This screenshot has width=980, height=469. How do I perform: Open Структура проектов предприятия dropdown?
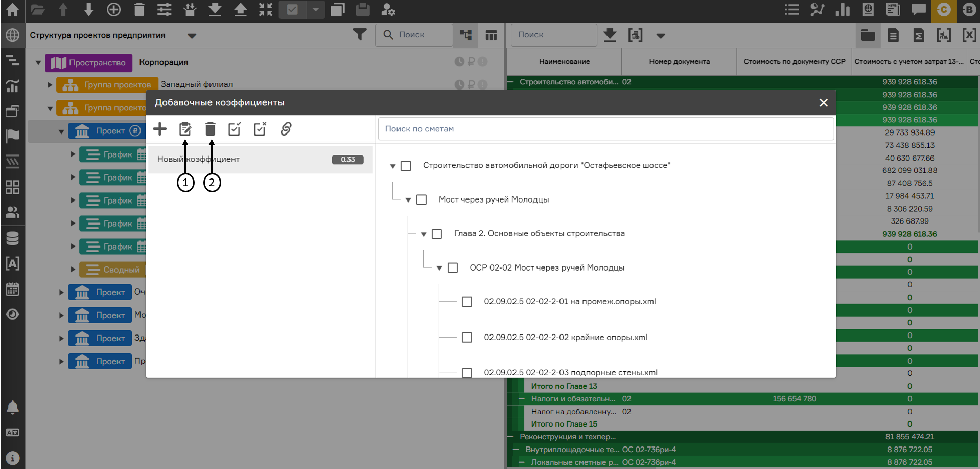(x=192, y=35)
